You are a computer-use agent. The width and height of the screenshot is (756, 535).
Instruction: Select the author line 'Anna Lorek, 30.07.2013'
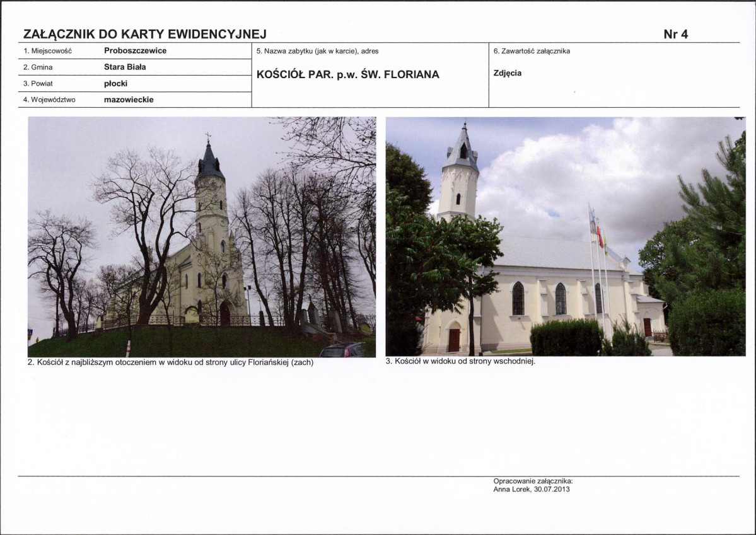click(532, 489)
